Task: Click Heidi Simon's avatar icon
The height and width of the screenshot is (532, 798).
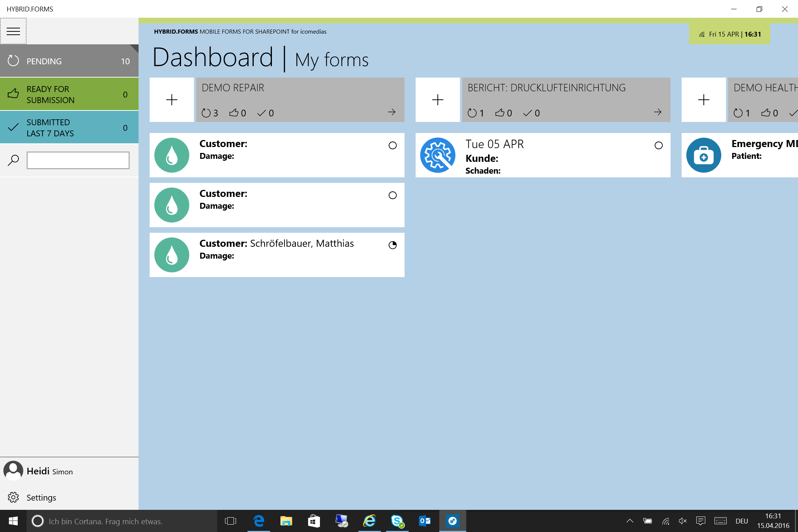Action: coord(13,471)
